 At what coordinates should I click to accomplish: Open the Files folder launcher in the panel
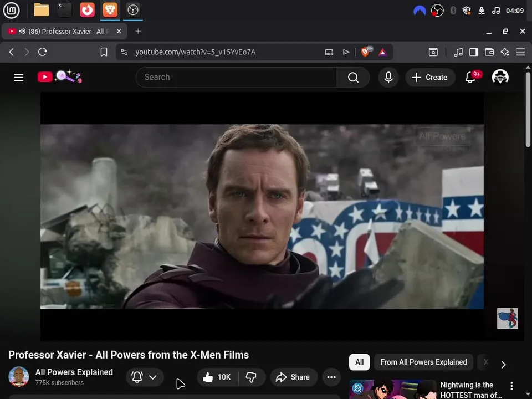42,10
